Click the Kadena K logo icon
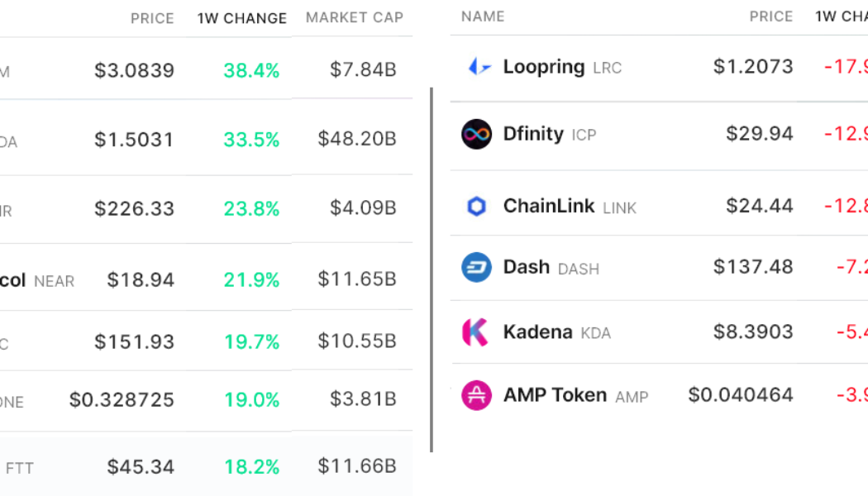Screen dimensions: 868x496 (x=475, y=332)
